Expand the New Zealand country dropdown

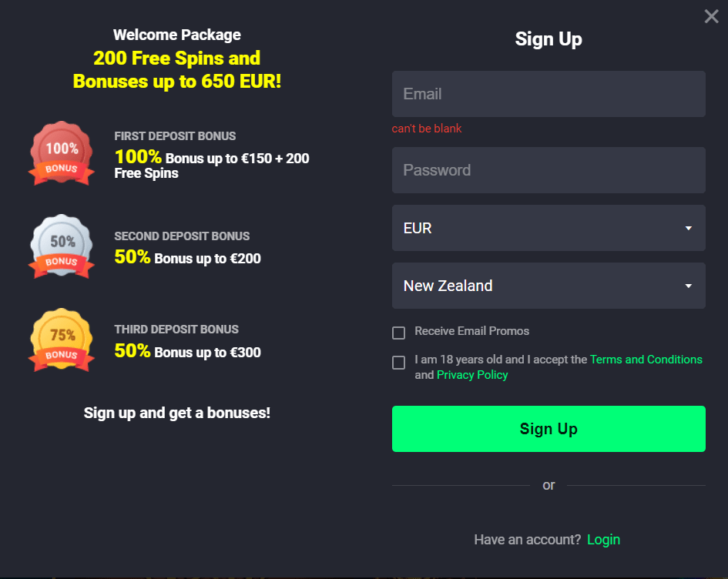[549, 286]
